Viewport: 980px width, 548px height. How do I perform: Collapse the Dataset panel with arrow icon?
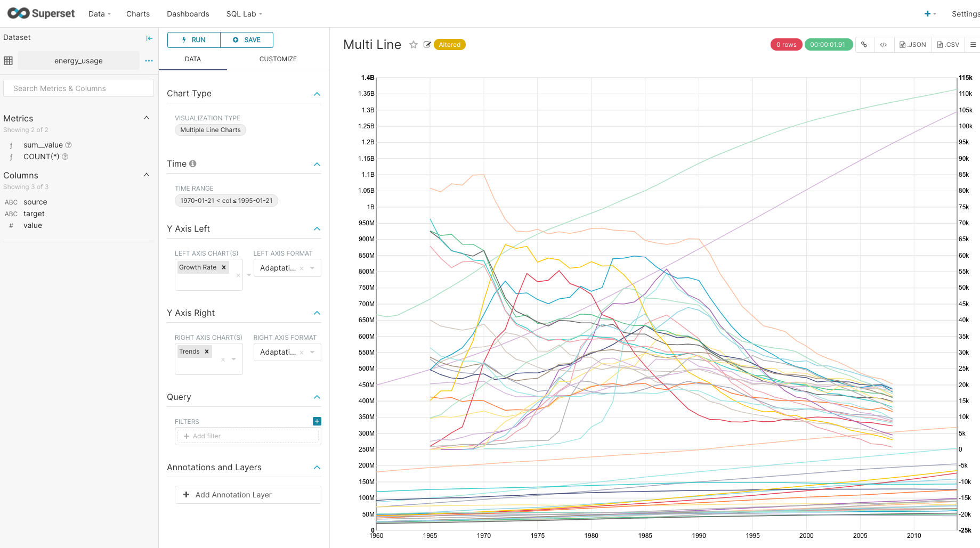tap(149, 38)
